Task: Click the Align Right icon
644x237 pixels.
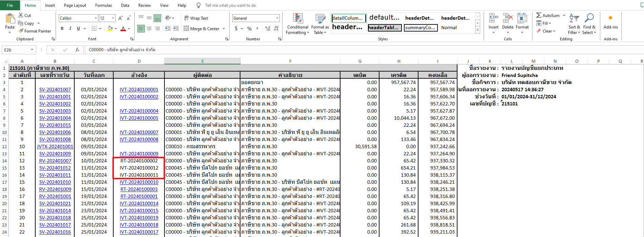Action: click(157, 28)
